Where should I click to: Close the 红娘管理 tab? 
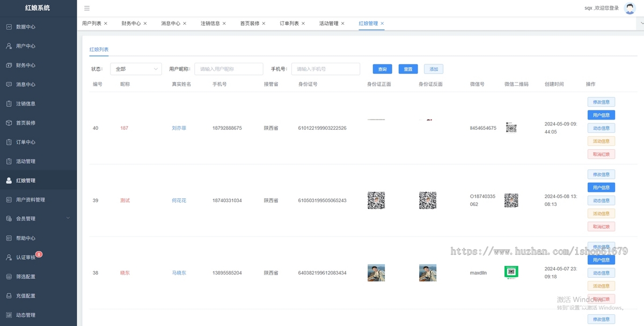click(x=382, y=24)
